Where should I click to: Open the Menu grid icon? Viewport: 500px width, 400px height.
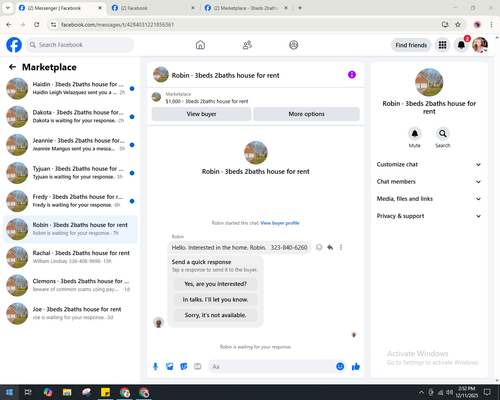[442, 45]
